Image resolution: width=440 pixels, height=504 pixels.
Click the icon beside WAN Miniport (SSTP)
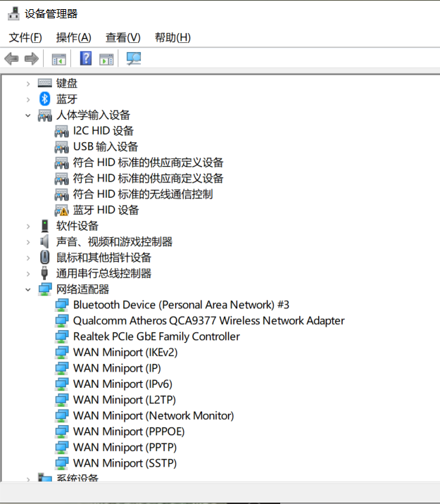[x=62, y=463]
